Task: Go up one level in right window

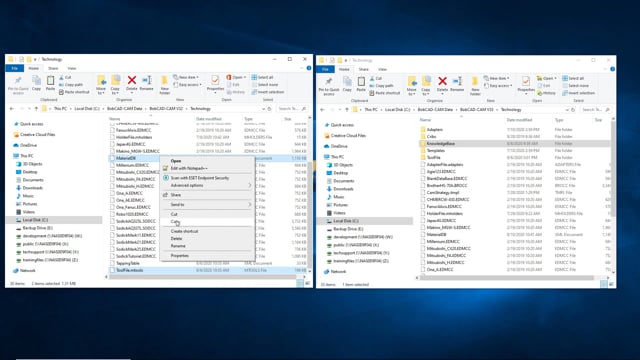Action: pyautogui.click(x=347, y=110)
